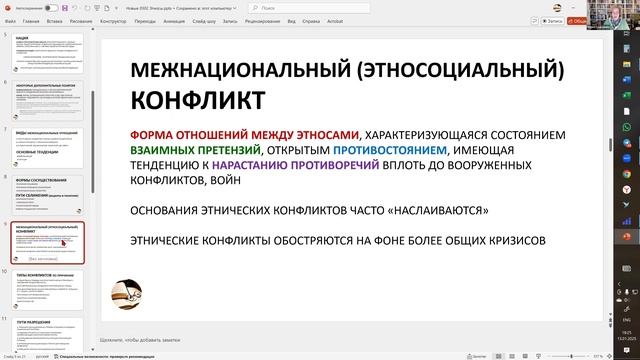The width and height of the screenshot is (640, 360).
Task: Select slide 10 thumbnail ТИПЫ КОНФЛИКТОВ
Action: [47, 290]
